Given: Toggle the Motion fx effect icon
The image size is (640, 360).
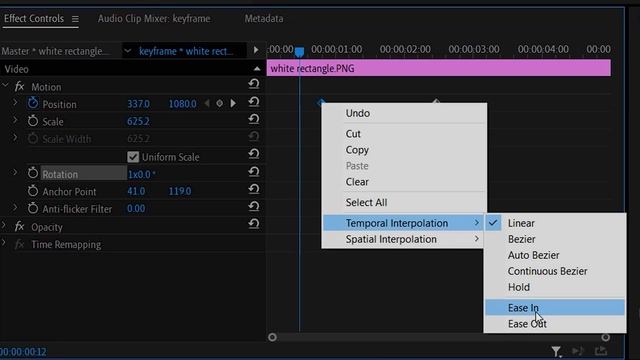Looking at the screenshot, I should [x=19, y=87].
